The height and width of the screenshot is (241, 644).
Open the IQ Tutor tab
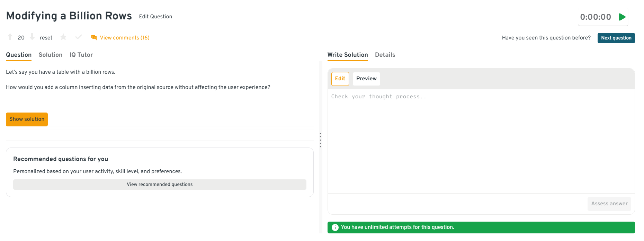click(x=81, y=55)
